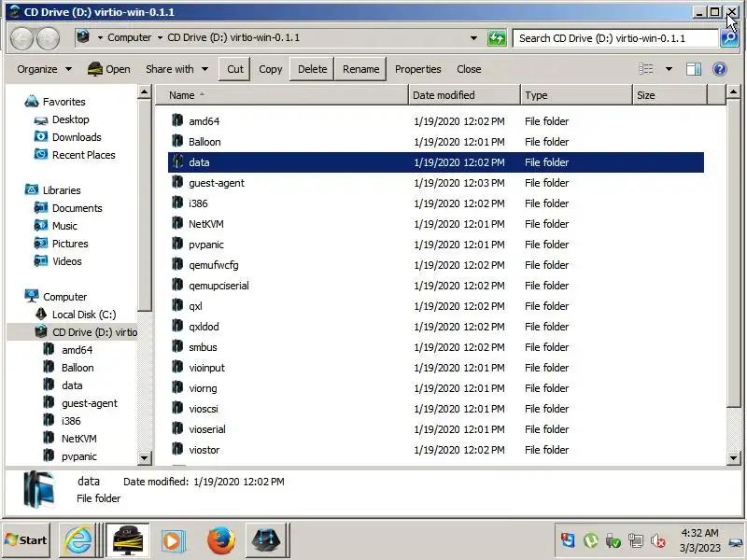Select Downloads under Favorites
The width and height of the screenshot is (747, 560).
pyautogui.click(x=77, y=136)
